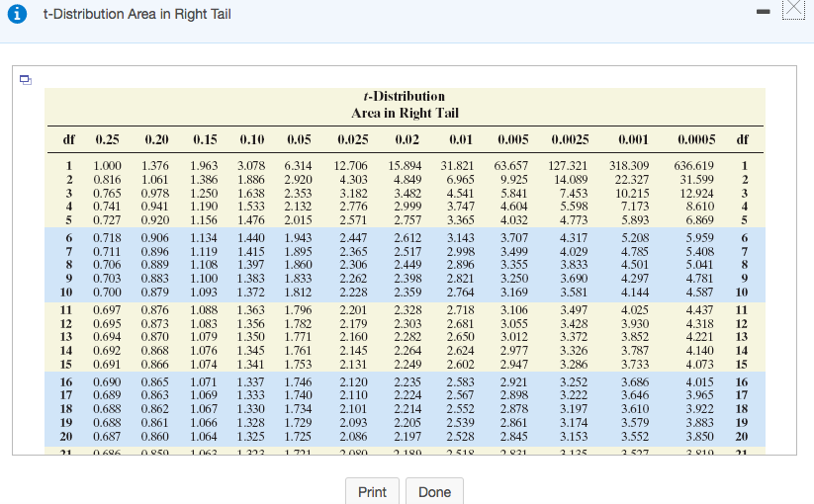Select the 0.05 column header
Viewport: 814px width, 504px height.
tap(299, 139)
